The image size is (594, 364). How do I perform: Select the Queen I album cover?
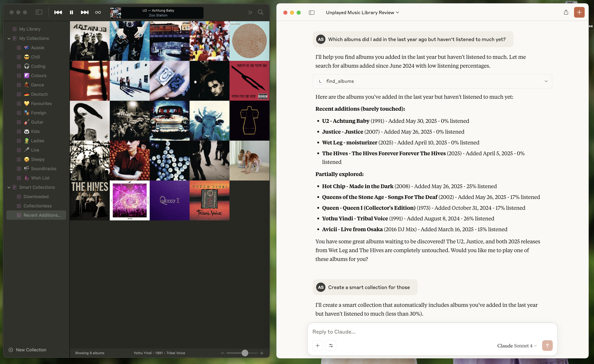[x=169, y=200]
